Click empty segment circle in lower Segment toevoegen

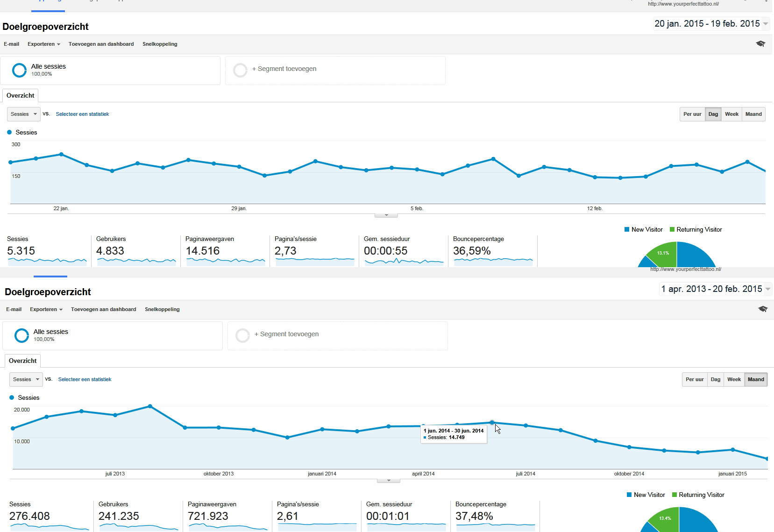(x=242, y=335)
